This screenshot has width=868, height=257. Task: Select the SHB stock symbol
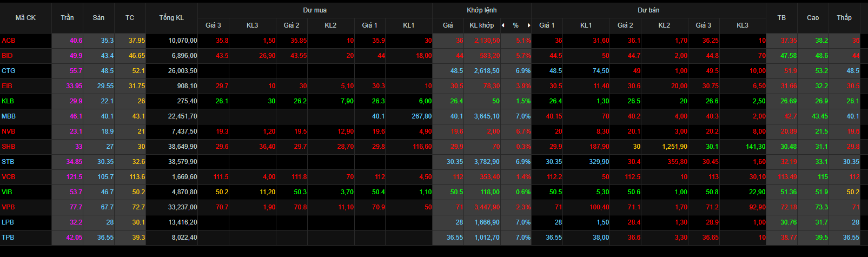9,147
